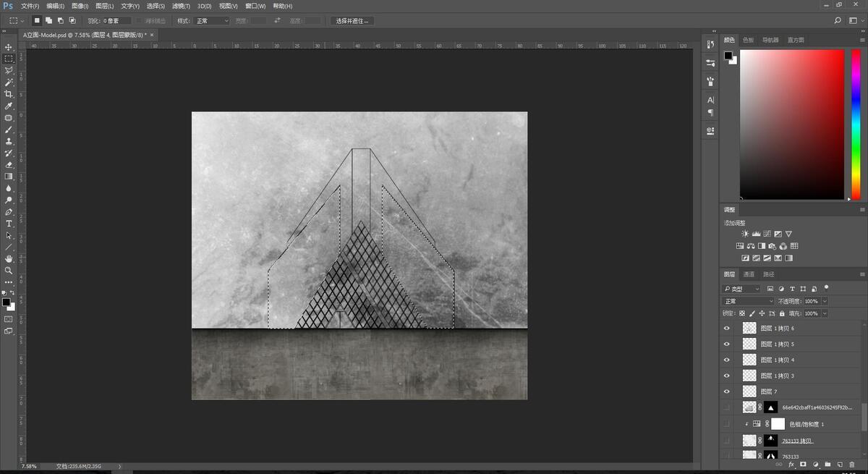Image resolution: width=868 pixels, height=474 pixels.
Task: Hide layer 图层 7
Action: tap(727, 392)
